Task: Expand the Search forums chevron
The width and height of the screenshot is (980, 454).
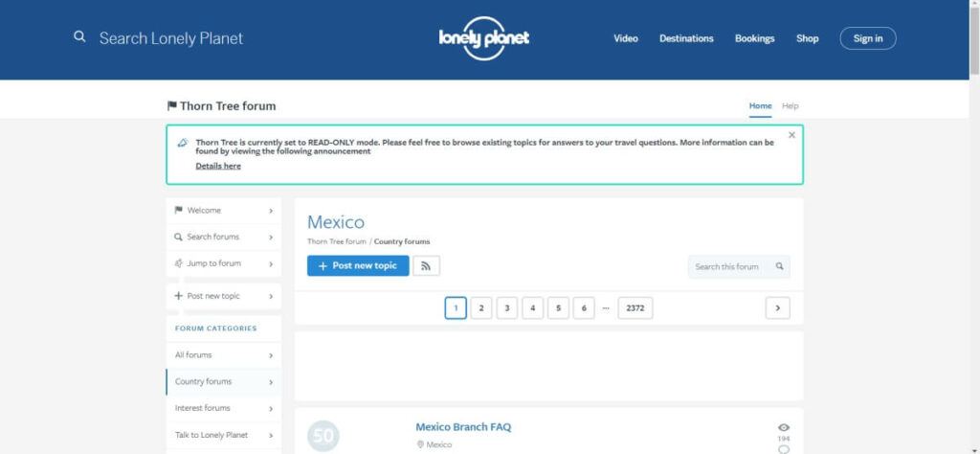Action: click(x=271, y=238)
